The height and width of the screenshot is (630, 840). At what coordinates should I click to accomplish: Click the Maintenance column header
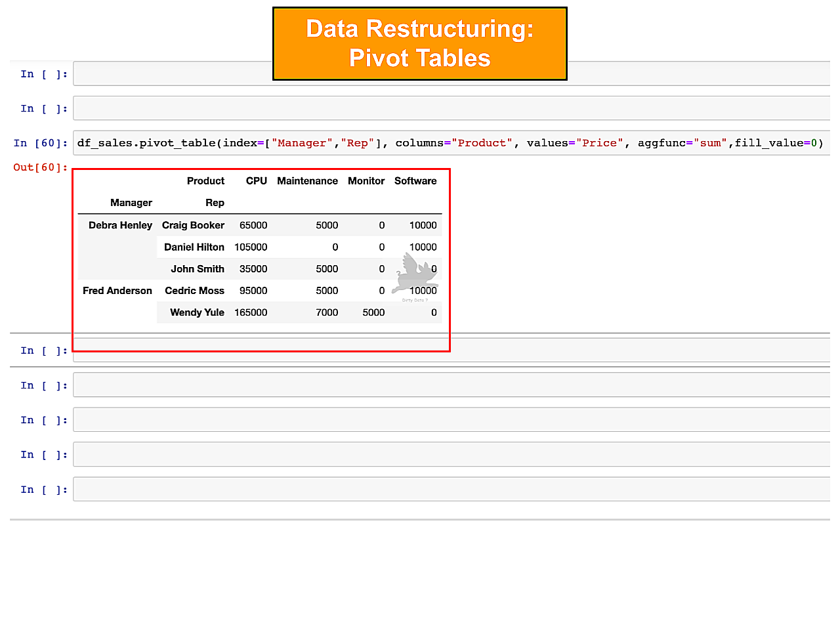tap(307, 181)
